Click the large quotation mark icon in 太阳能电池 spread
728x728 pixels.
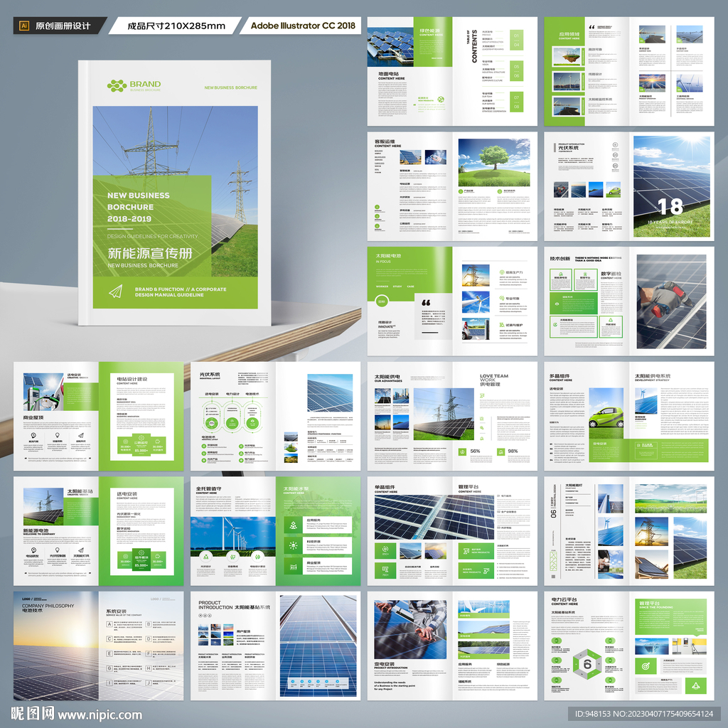point(426,303)
